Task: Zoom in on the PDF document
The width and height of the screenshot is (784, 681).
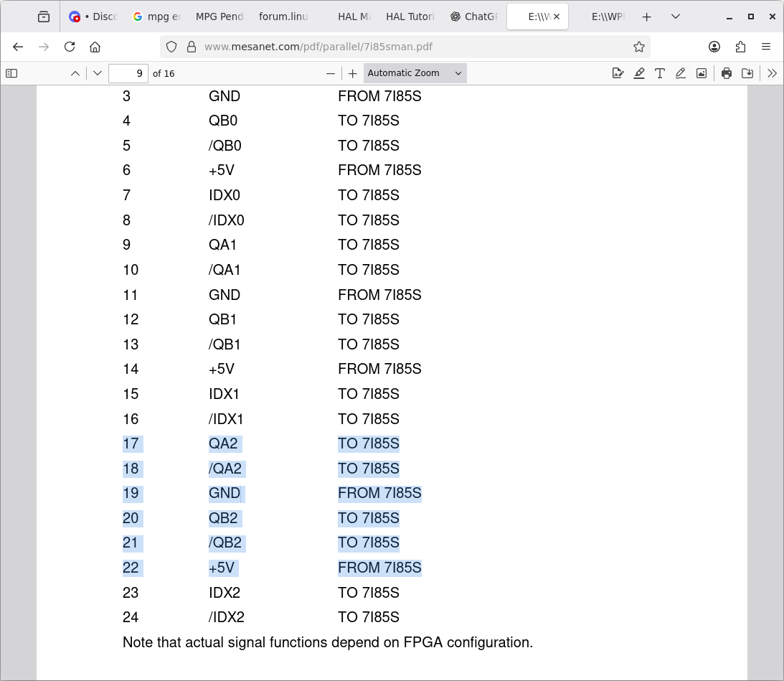Action: 353,73
